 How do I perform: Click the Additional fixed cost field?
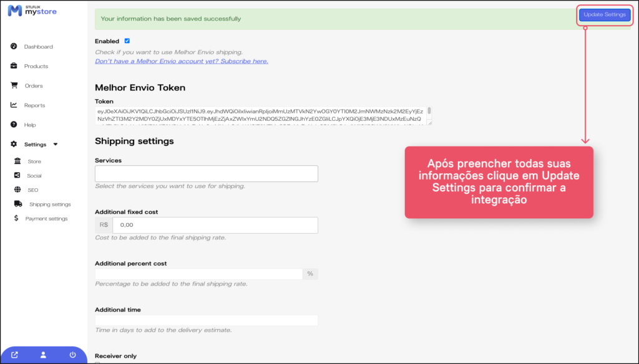click(215, 225)
